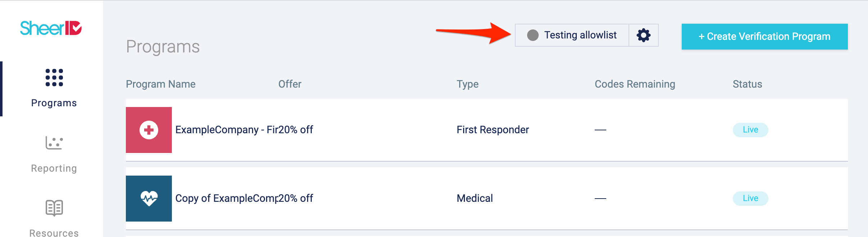Click the Live status of Medical program
The height and width of the screenshot is (237, 868).
[x=750, y=199]
